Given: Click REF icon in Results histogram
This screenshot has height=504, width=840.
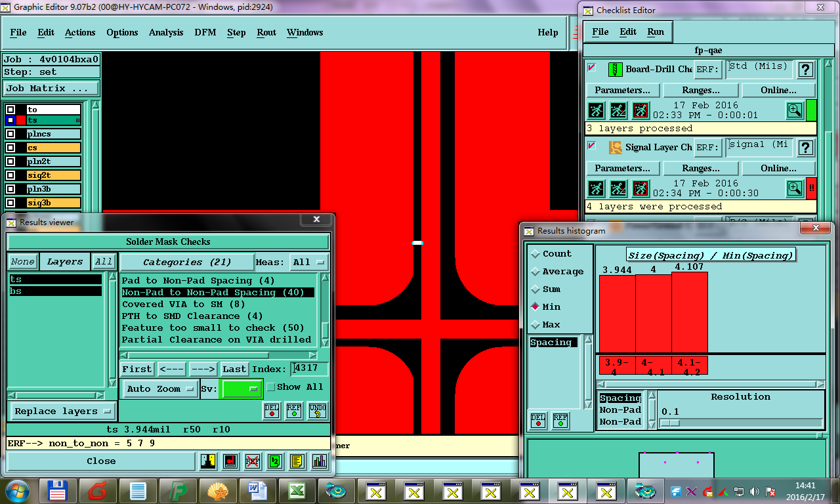Looking at the screenshot, I should click(x=560, y=419).
